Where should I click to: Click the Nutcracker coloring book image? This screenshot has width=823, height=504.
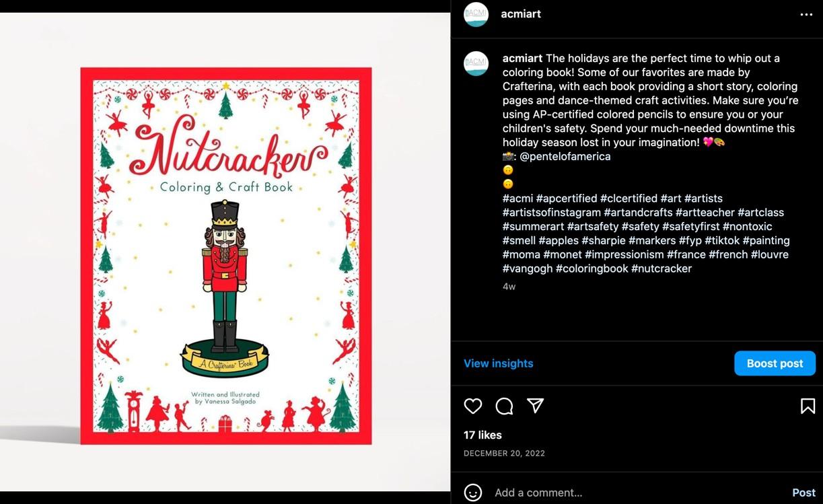[226, 256]
